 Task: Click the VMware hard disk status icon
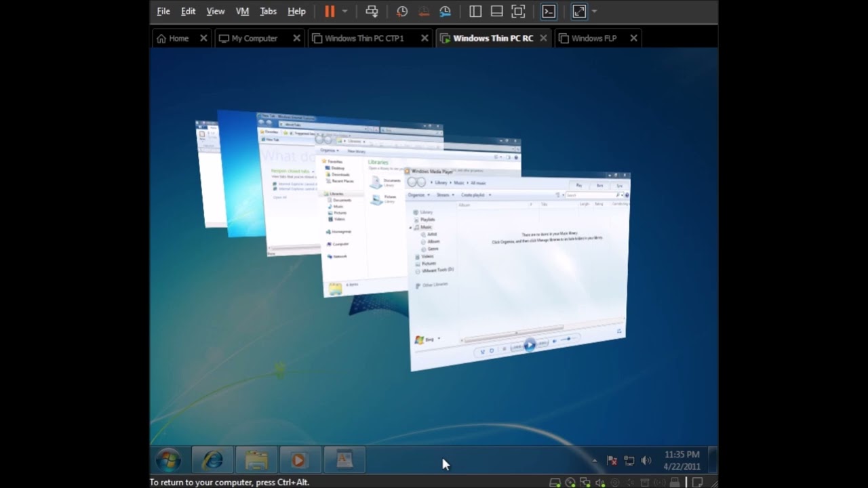pos(555,483)
